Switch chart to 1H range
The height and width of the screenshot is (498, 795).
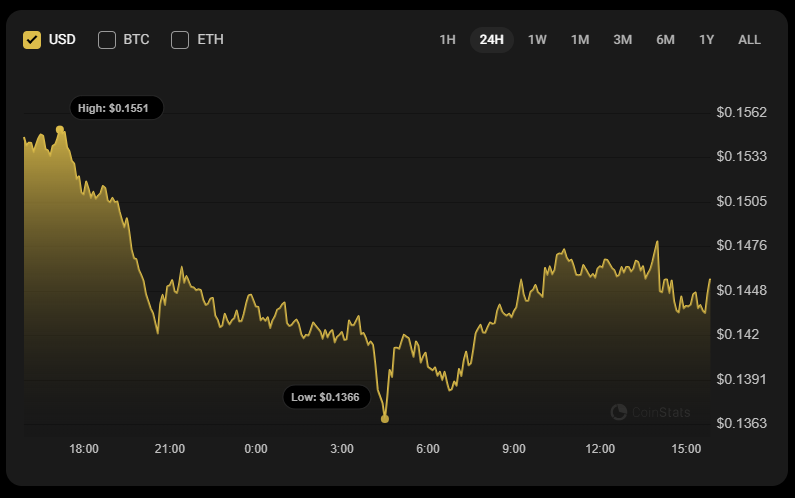(x=447, y=40)
